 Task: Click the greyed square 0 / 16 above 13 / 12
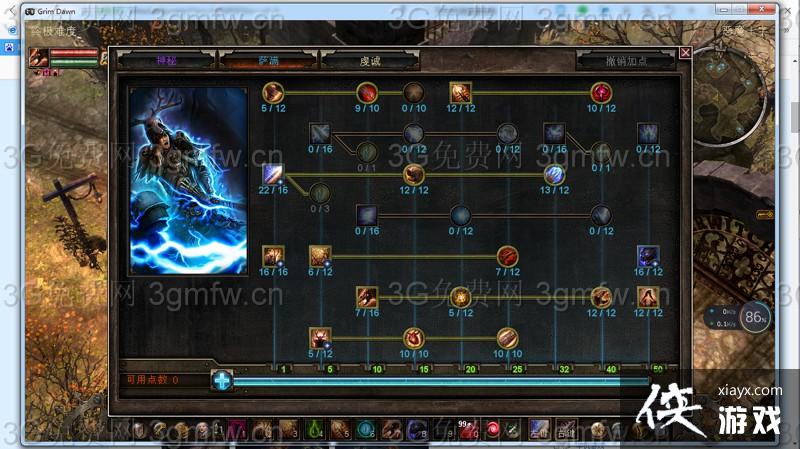pos(554,134)
